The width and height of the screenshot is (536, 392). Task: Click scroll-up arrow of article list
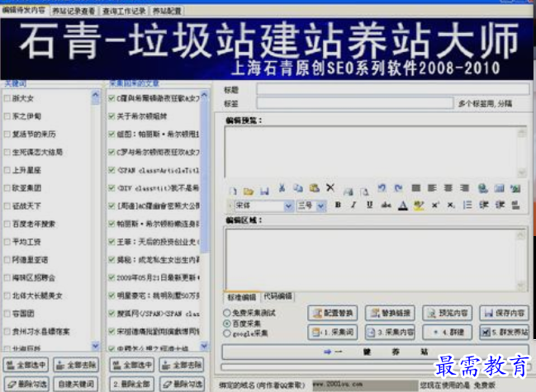pyautogui.click(x=205, y=95)
